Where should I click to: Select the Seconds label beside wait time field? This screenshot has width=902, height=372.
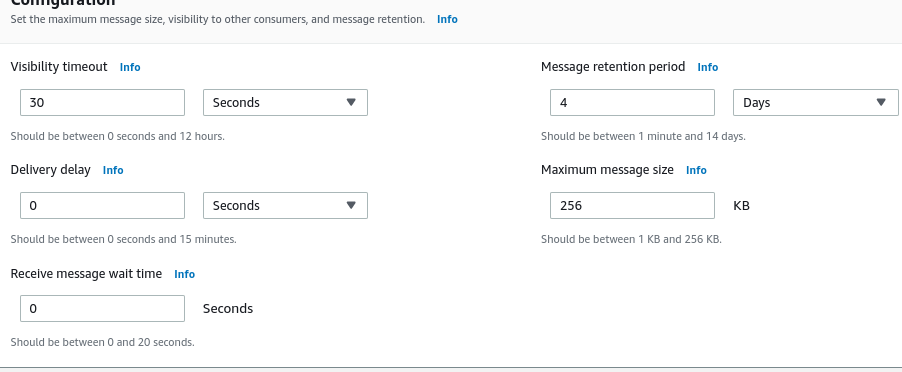click(x=228, y=308)
